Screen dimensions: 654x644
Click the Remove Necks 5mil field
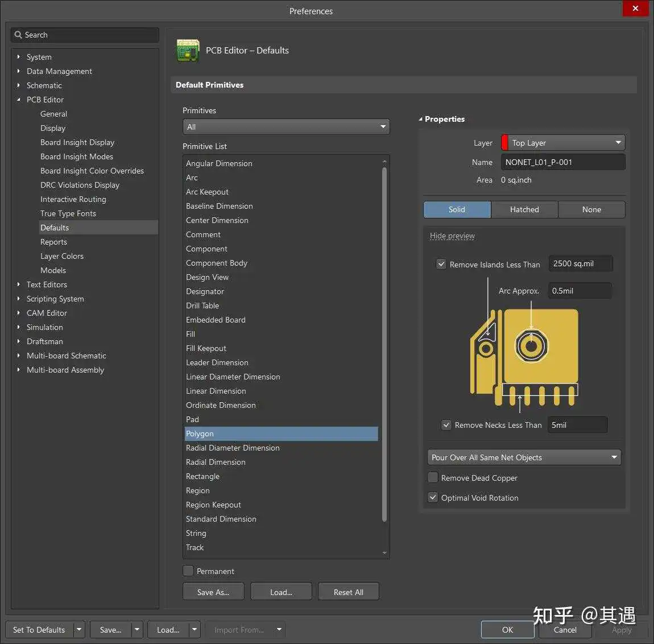pyautogui.click(x=577, y=425)
